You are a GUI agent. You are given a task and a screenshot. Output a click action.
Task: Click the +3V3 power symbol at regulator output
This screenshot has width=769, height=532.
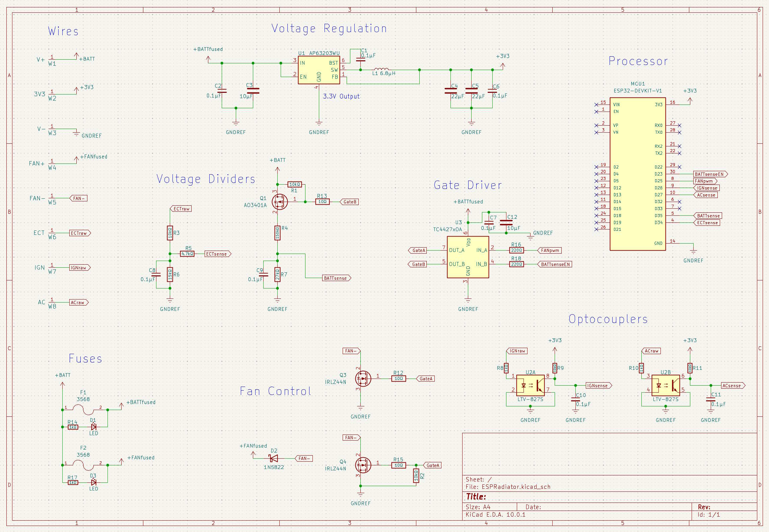coord(503,66)
